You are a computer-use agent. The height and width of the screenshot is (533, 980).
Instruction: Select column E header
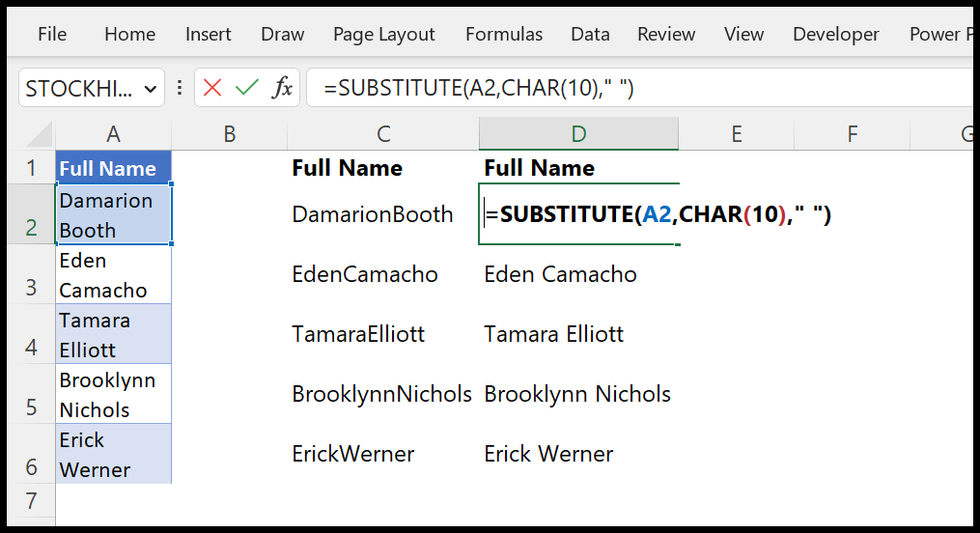(x=737, y=133)
